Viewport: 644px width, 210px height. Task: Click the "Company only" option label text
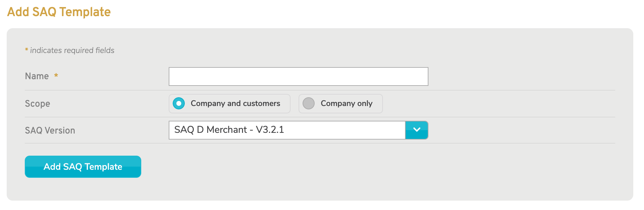point(346,103)
